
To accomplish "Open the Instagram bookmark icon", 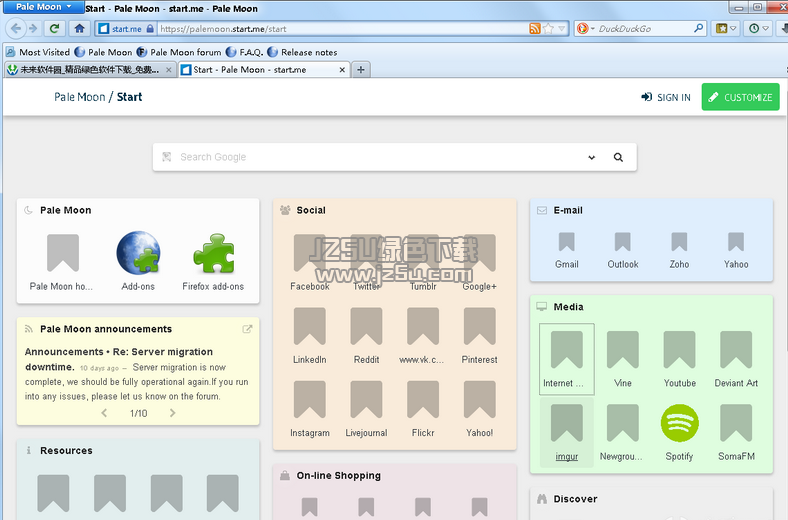I will 310,399.
